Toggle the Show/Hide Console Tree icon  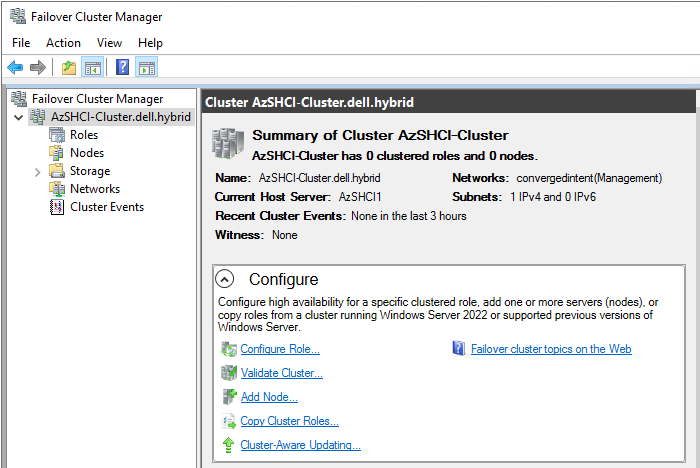[92, 67]
